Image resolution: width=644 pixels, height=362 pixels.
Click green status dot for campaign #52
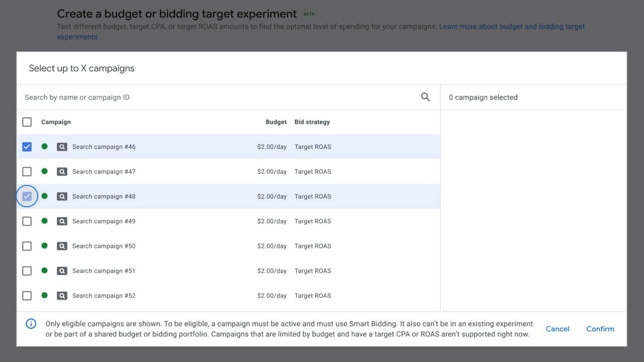point(45,295)
